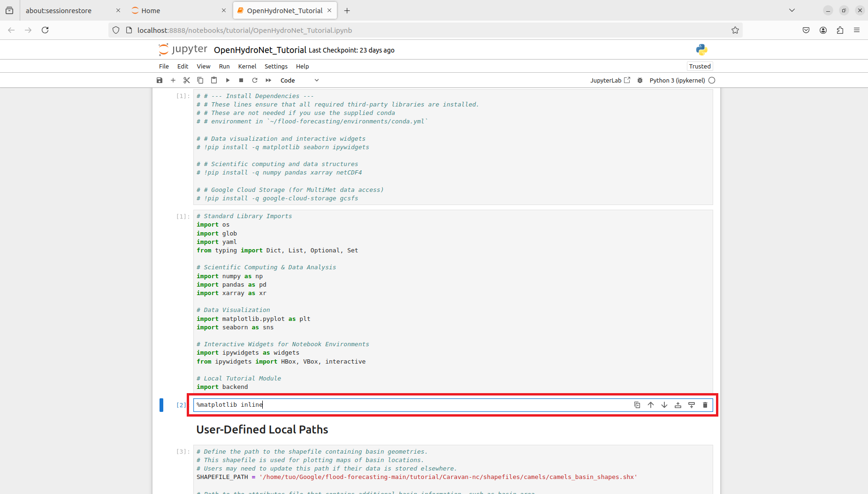Save the notebook with the floppy disk icon
The image size is (868, 494).
160,80
